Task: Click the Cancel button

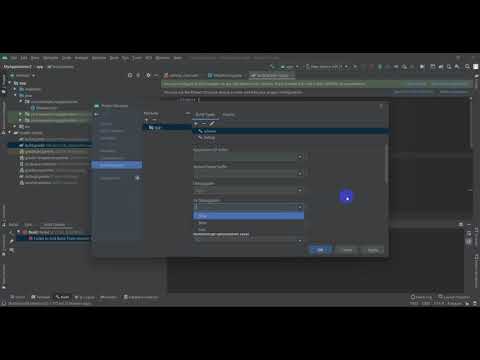Action: tap(347, 250)
